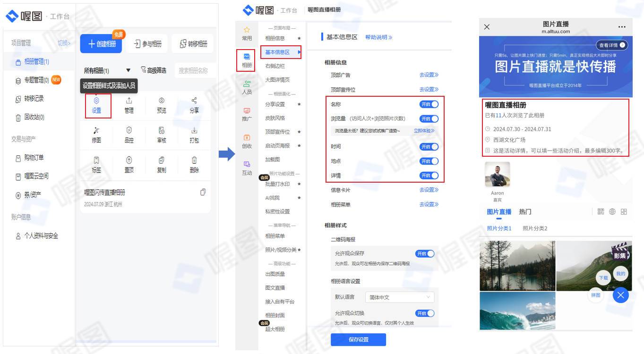This screenshot has width=644, height=354.
Task: Expand the 所有相册(1) dropdown arrow
Action: click(x=128, y=70)
